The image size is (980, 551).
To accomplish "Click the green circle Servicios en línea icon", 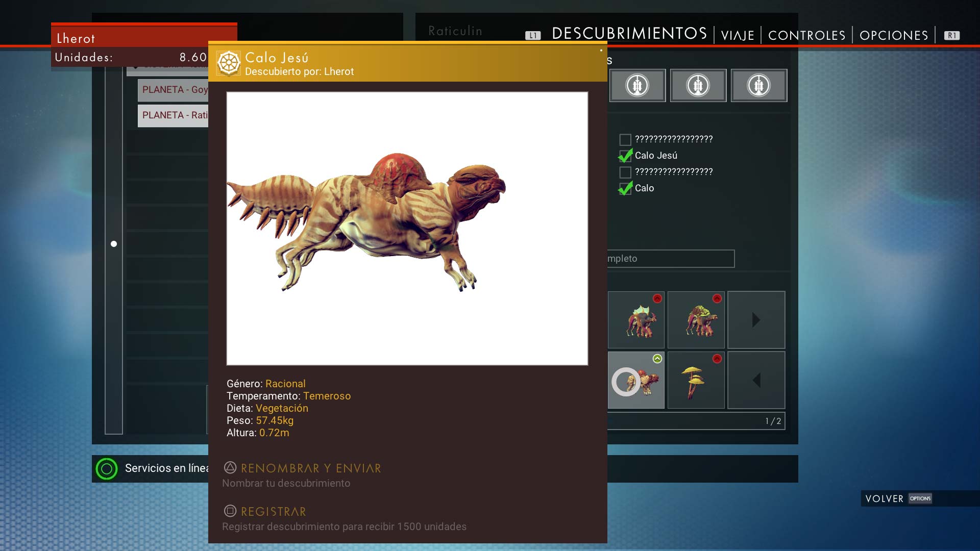I will pyautogui.click(x=107, y=468).
